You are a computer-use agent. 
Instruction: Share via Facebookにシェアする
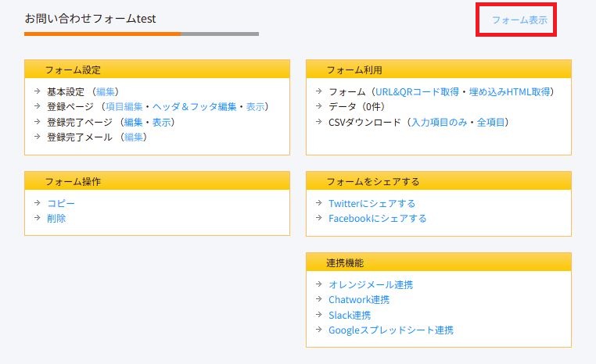(x=378, y=218)
